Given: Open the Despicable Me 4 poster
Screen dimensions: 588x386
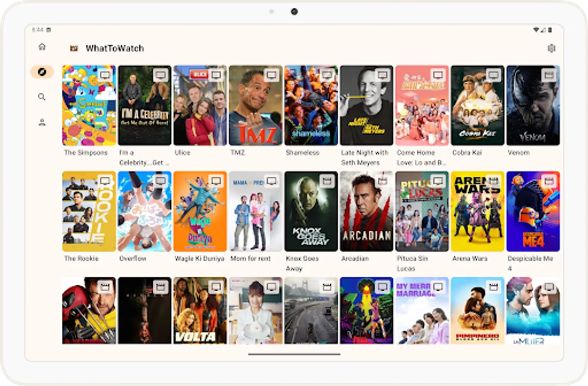Looking at the screenshot, I should coord(533,211).
